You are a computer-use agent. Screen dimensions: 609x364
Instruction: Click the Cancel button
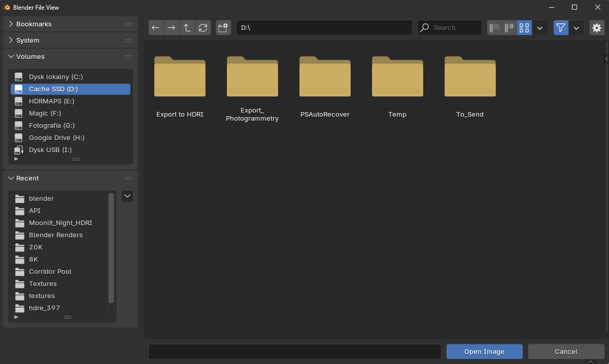(566, 351)
